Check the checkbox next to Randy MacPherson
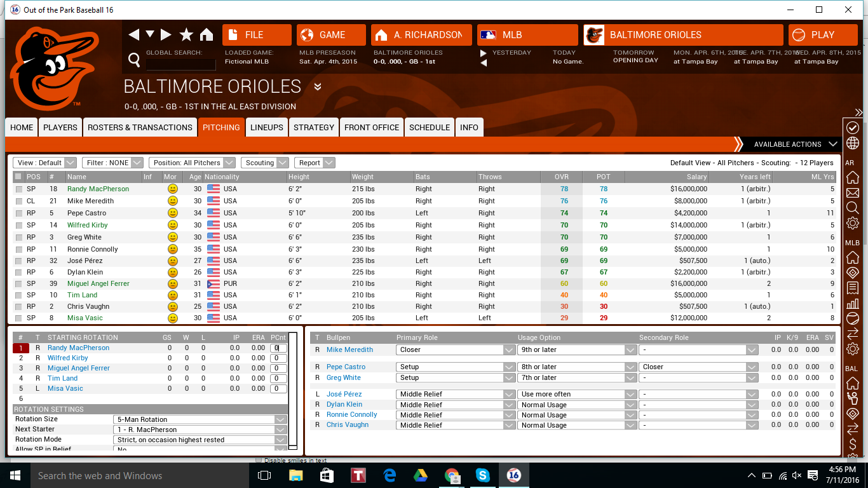 pos(19,189)
